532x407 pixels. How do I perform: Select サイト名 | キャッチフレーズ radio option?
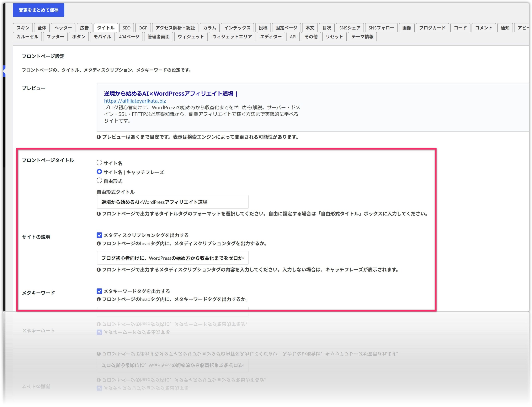tap(99, 171)
